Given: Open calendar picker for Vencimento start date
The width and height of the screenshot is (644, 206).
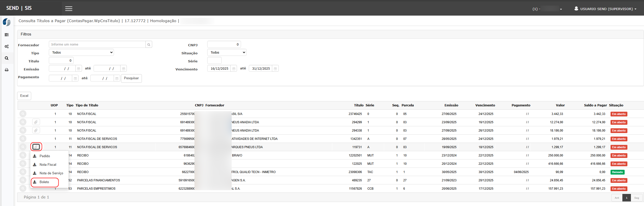Looking at the screenshot, I should pos(234,69).
